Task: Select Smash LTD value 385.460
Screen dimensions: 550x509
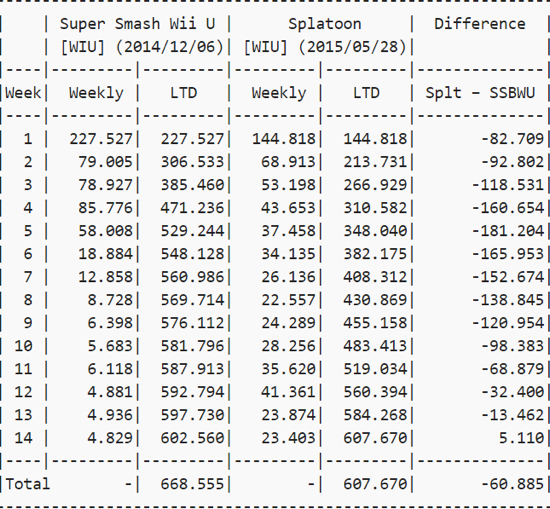Action: [x=192, y=185]
